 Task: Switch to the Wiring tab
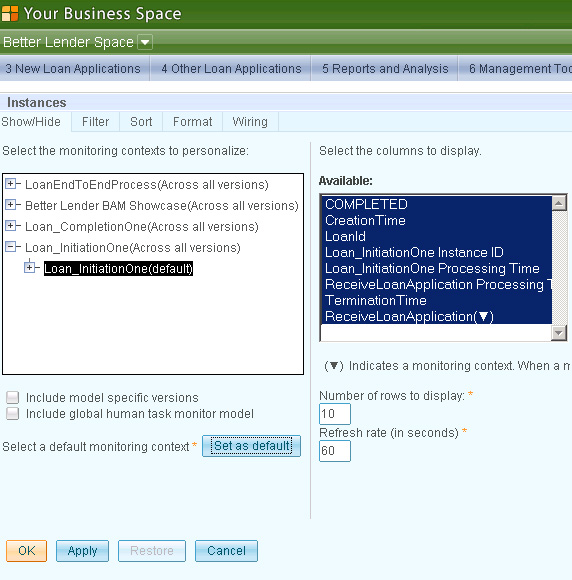250,122
